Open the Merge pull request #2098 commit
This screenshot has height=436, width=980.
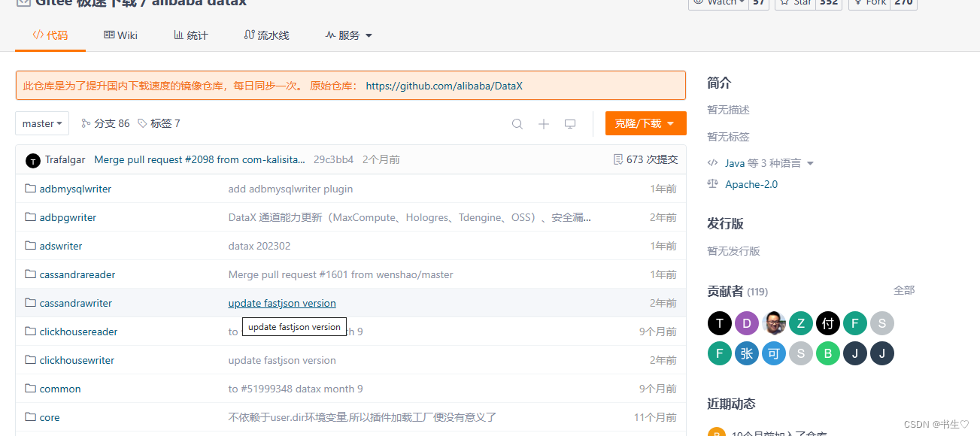click(x=200, y=159)
